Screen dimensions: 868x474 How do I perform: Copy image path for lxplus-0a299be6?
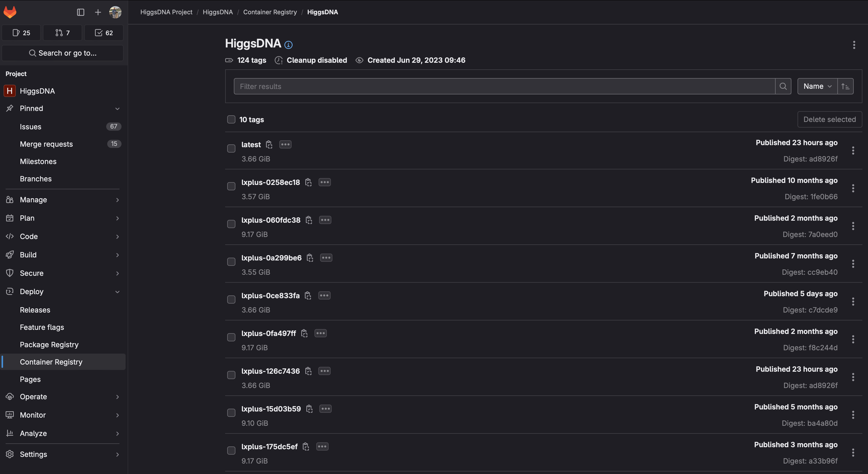(x=310, y=257)
